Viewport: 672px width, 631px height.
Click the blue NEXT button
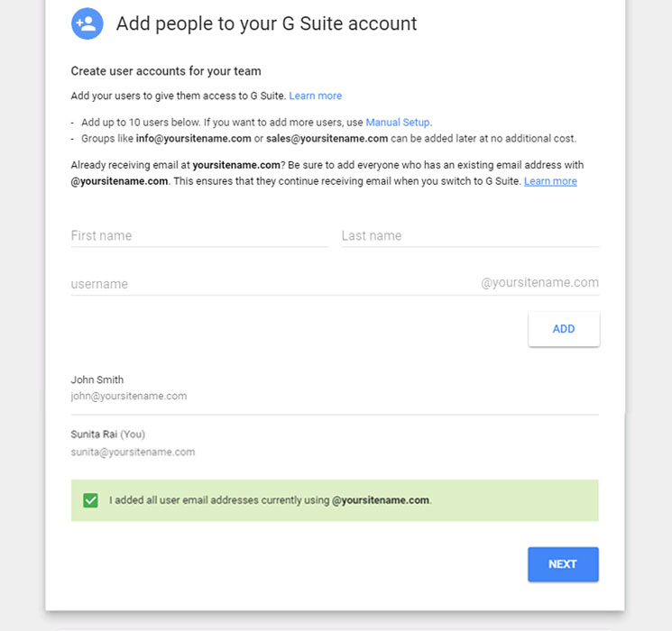point(563,564)
